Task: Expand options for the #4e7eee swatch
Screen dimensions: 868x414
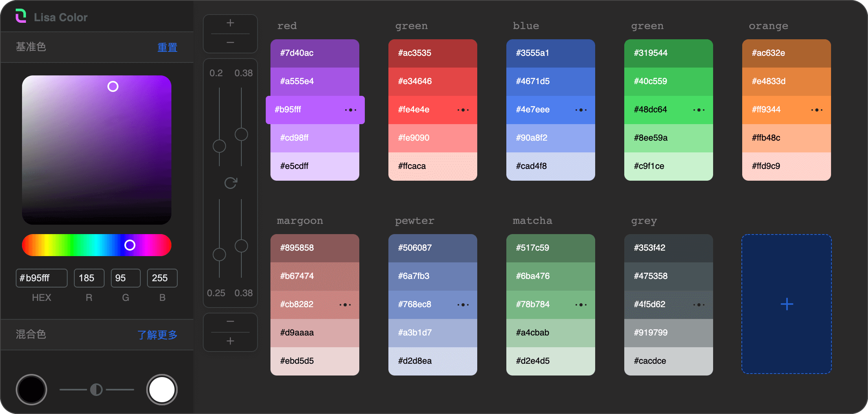Action: point(581,110)
